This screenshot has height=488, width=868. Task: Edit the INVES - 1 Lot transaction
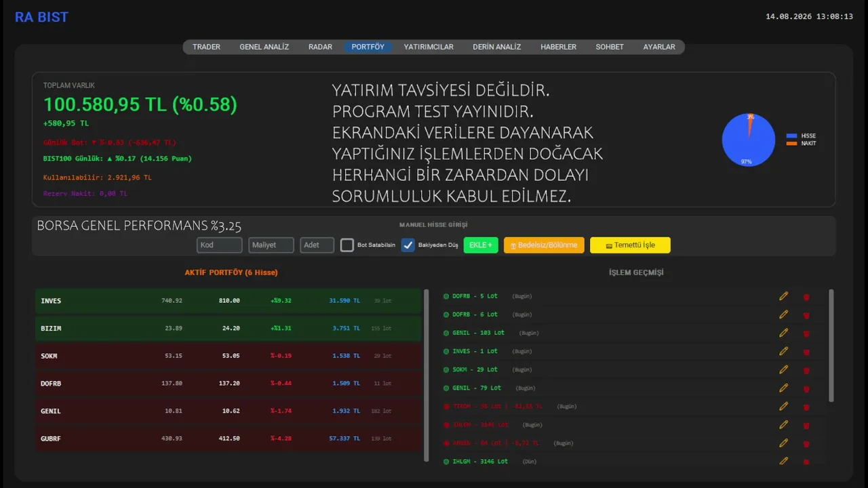point(784,351)
